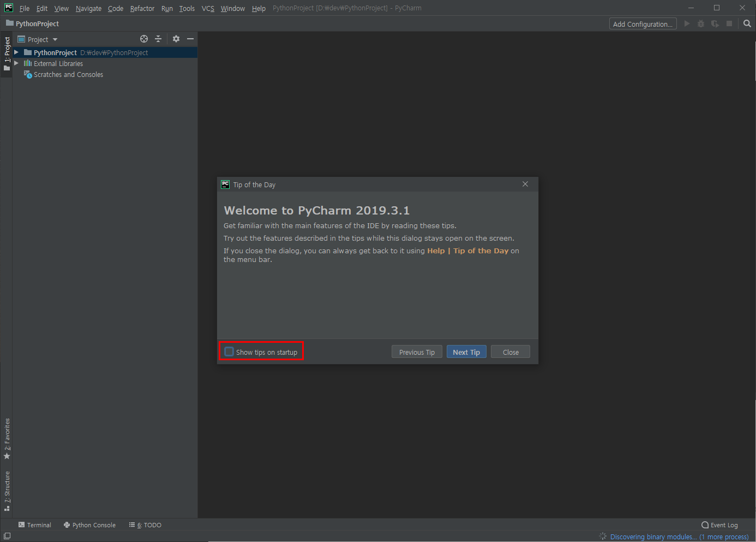This screenshot has height=542, width=756.
Task: Click the External Libraries bars icon
Action: [28, 63]
